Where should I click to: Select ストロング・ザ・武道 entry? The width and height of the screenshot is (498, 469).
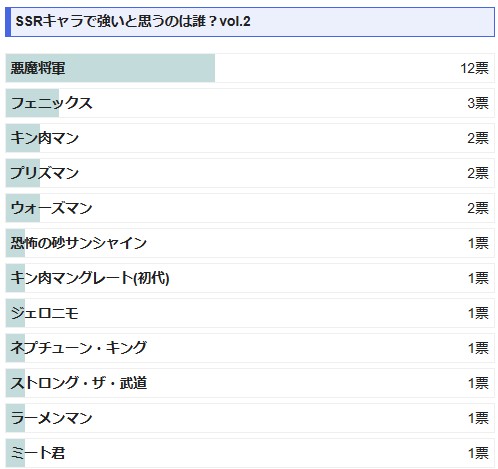point(250,383)
